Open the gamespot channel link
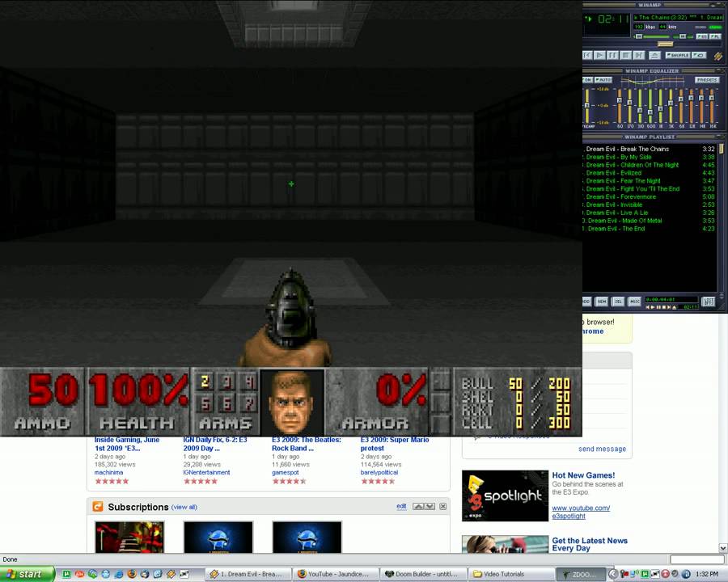The image size is (728, 582). tap(285, 472)
